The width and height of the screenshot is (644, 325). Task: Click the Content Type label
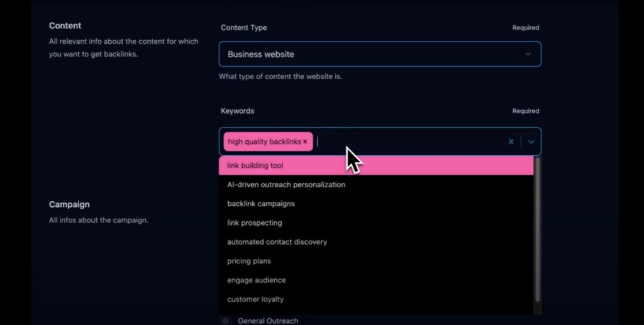pyautogui.click(x=244, y=28)
